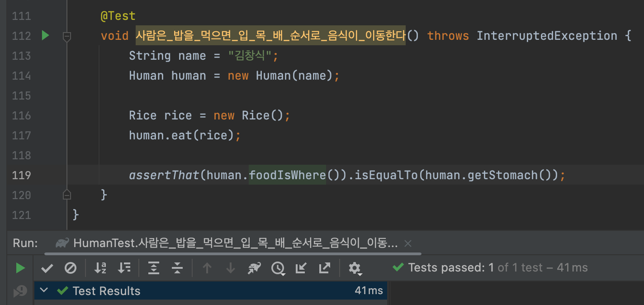
Task: Toggle the Show Passed checkmark filter
Action: [47, 268]
